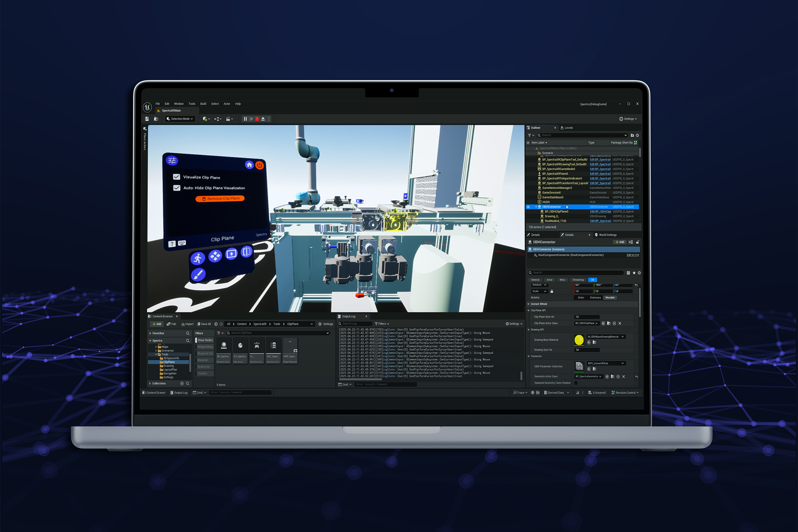Open Clip Plane Actor Class dropdown
798x532 pixels.
point(586,323)
